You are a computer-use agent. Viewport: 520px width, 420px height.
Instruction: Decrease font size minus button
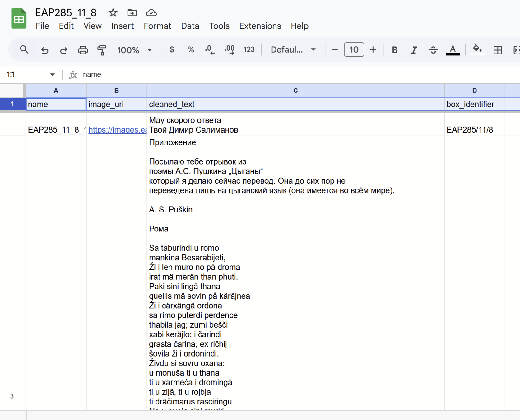tap(335, 50)
